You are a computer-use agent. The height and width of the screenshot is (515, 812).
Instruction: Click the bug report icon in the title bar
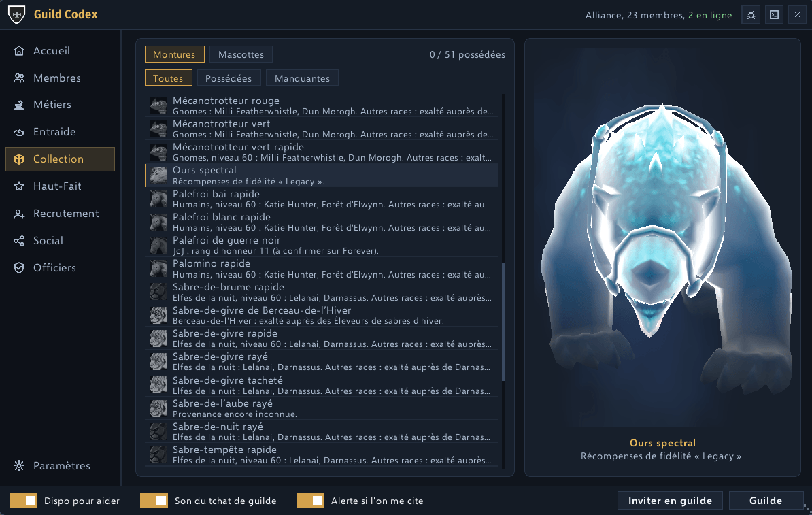[x=751, y=15]
